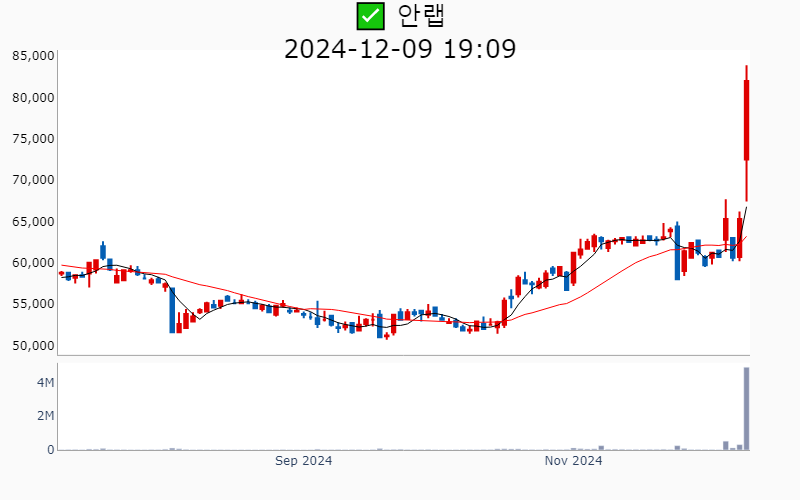Image resolution: width=800 pixels, height=500 pixels.
Task: Click the green checkmark icon beside 안랩
Action: [370, 16]
